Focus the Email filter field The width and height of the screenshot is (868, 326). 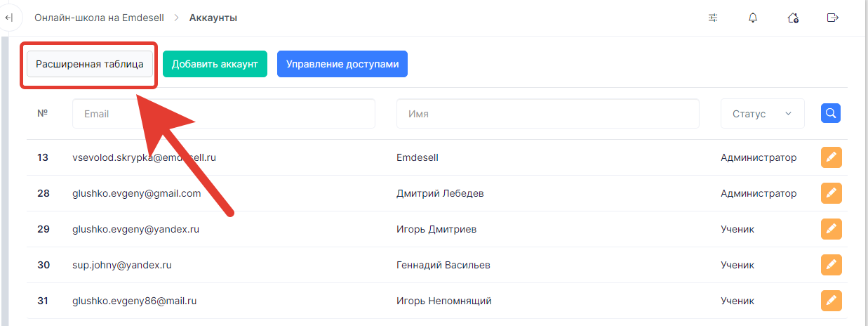pos(224,114)
